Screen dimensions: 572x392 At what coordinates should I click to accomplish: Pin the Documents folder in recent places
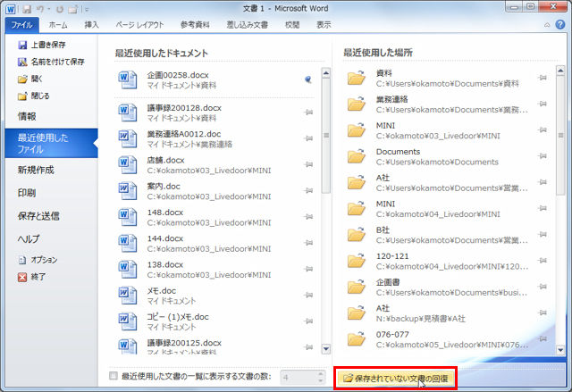(543, 156)
